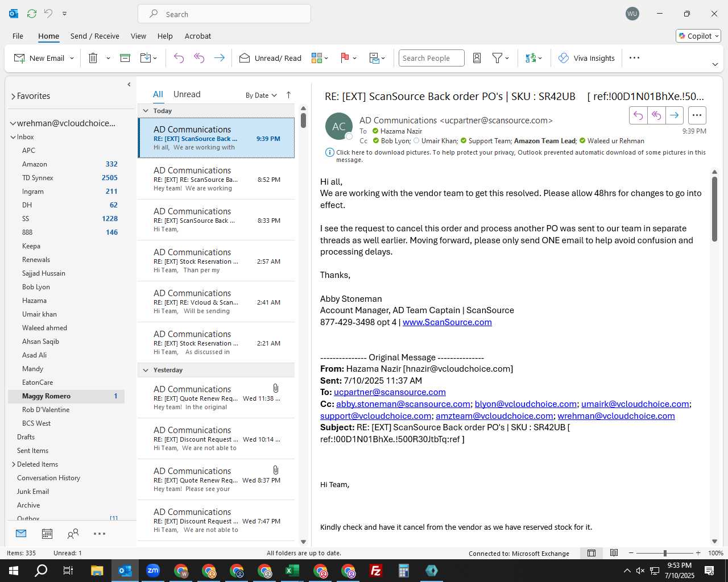Screen dimensions: 728x582
Task: Click the Filter Email funnel icon
Action: (x=497, y=58)
